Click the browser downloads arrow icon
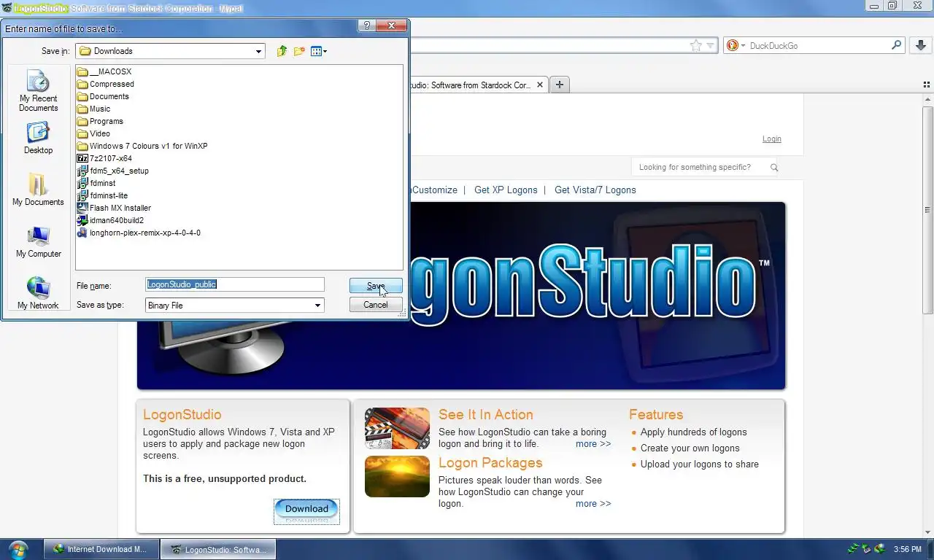This screenshot has height=560, width=934. pyautogui.click(x=920, y=45)
